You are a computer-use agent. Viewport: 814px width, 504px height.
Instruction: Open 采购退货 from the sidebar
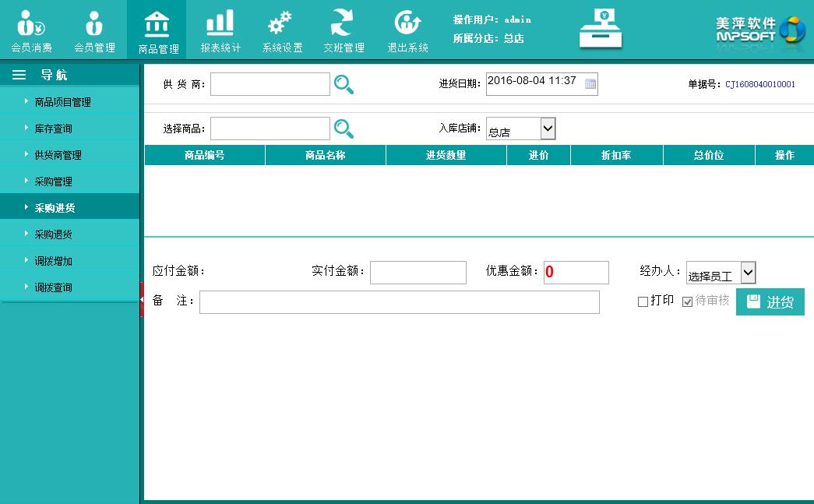tap(54, 234)
